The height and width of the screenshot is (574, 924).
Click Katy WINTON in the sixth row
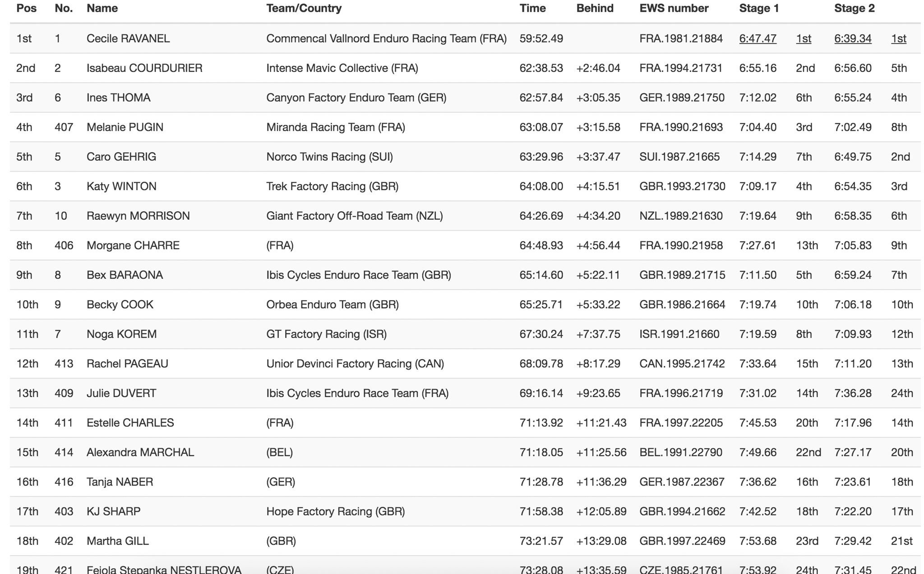(x=121, y=186)
